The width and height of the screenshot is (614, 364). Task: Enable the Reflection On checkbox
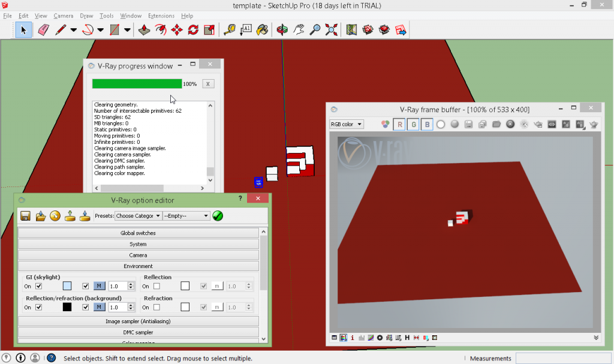(x=156, y=286)
